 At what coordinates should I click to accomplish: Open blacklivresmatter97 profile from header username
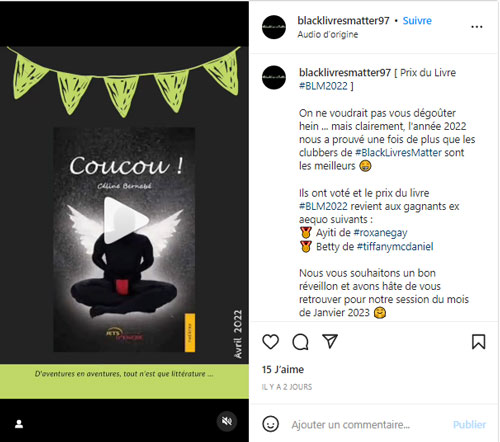click(343, 21)
